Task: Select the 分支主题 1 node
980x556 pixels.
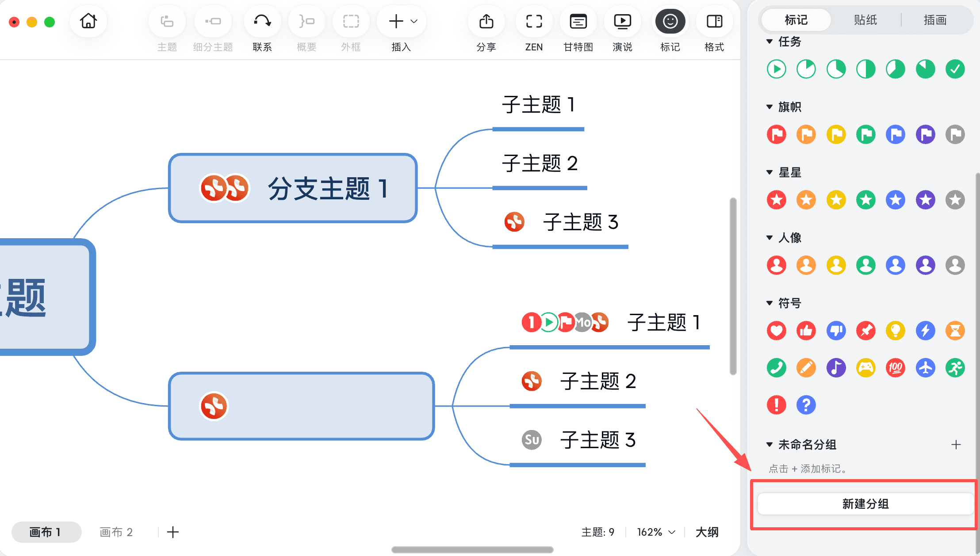Action: click(x=293, y=188)
